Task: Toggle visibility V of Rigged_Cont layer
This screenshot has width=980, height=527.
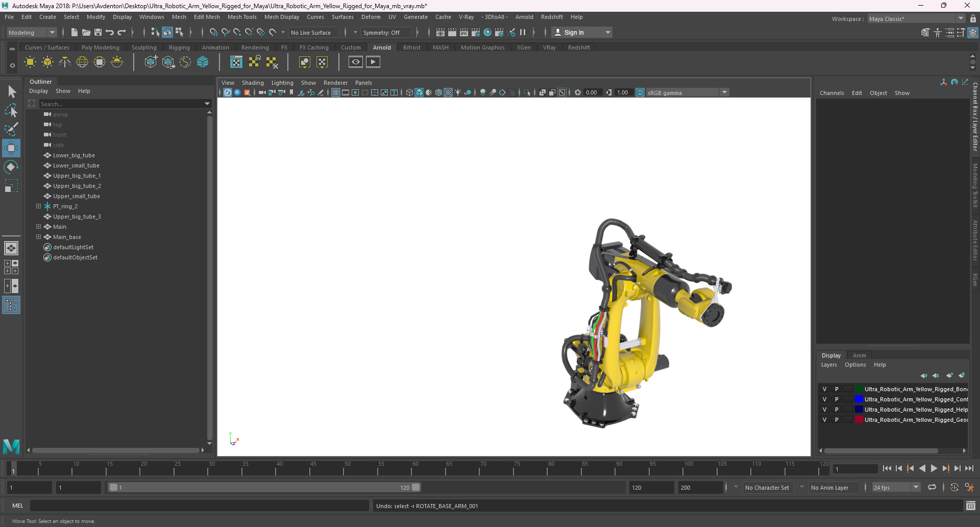Action: (x=824, y=399)
